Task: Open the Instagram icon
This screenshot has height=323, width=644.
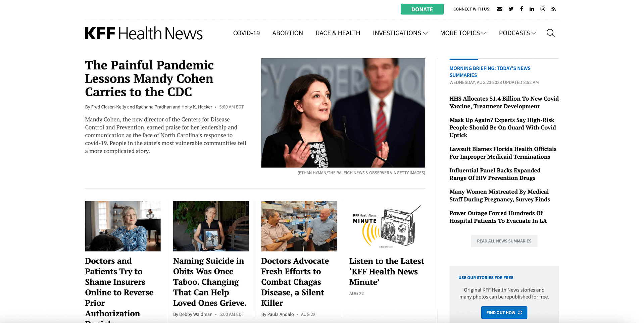Action: coord(543,9)
